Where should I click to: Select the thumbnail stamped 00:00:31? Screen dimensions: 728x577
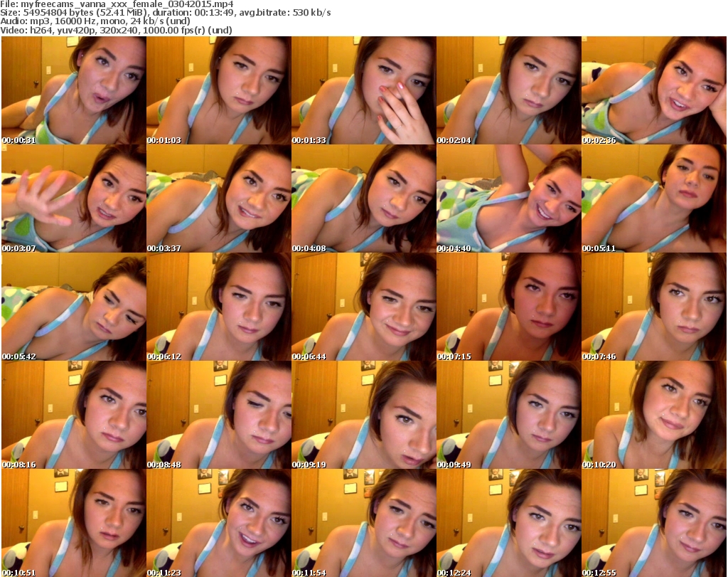[74, 90]
